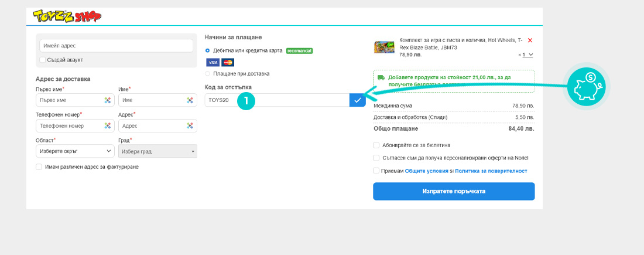The image size is (644, 255).
Task: Click the Toyzz Shop logo
Action: click(x=67, y=16)
